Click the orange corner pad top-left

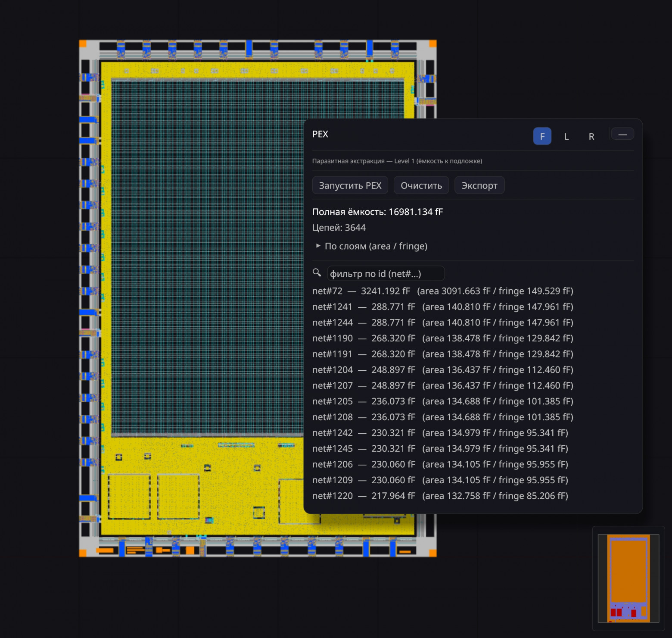coord(83,44)
